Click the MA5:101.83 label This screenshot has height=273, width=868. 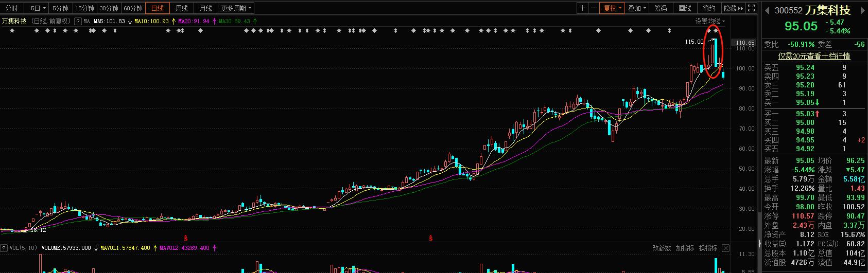click(x=109, y=22)
